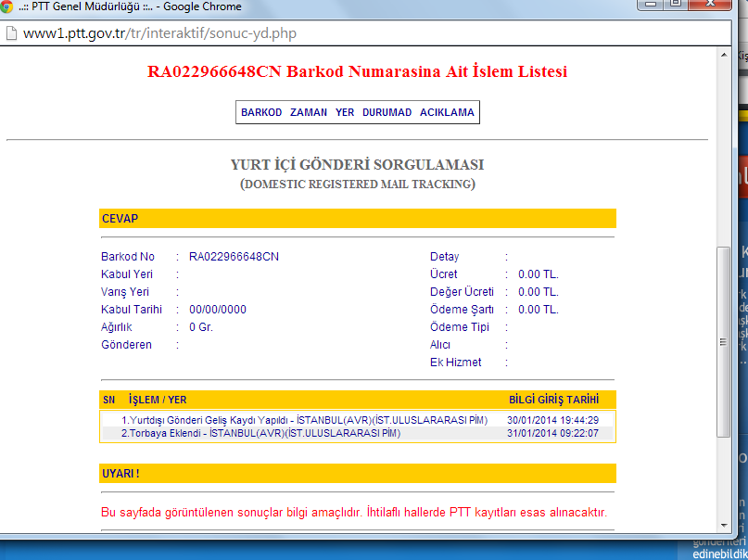Click the 0 Gr. weight value

coord(201,327)
